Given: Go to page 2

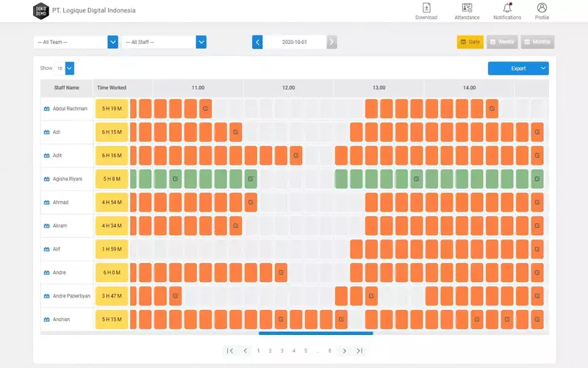Looking at the screenshot, I should (270, 351).
